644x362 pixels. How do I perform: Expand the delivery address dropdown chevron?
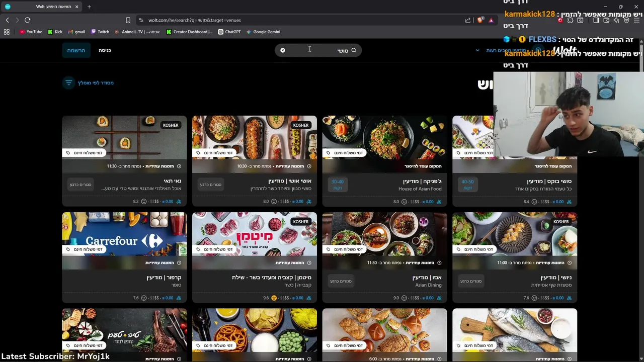click(477, 50)
